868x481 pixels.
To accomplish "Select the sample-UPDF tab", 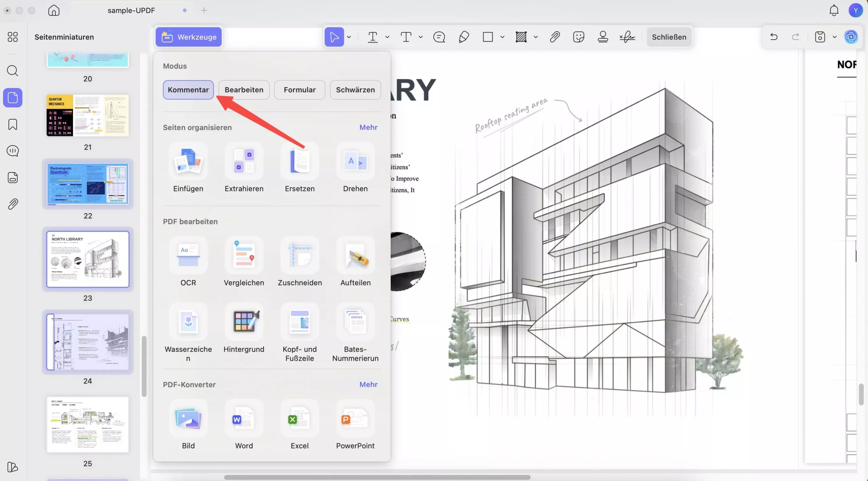I will 131,11.
